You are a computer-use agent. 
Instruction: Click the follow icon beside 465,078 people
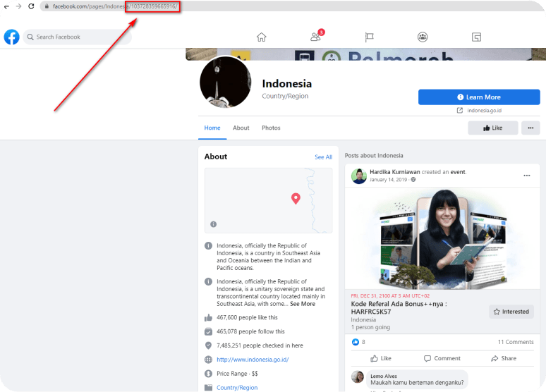208,331
